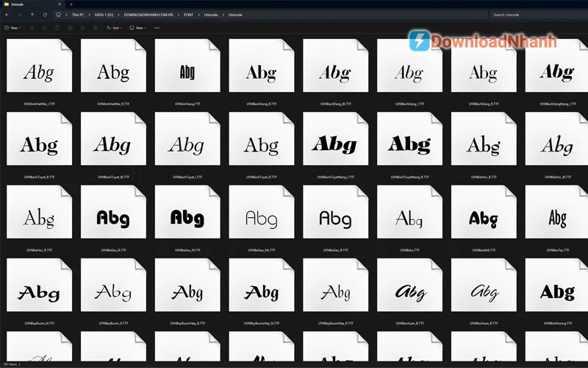Screen dimensions: 588x368
Task: Open the Sort dropdown menu
Action: (x=114, y=28)
